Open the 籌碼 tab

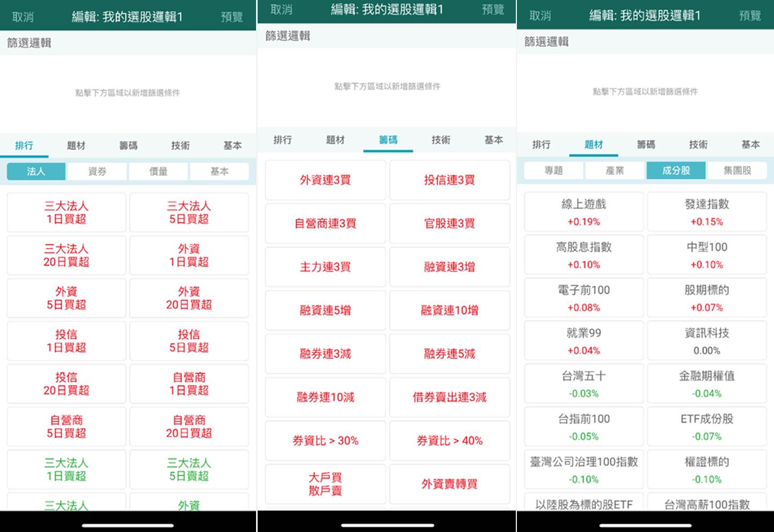pyautogui.click(x=388, y=141)
